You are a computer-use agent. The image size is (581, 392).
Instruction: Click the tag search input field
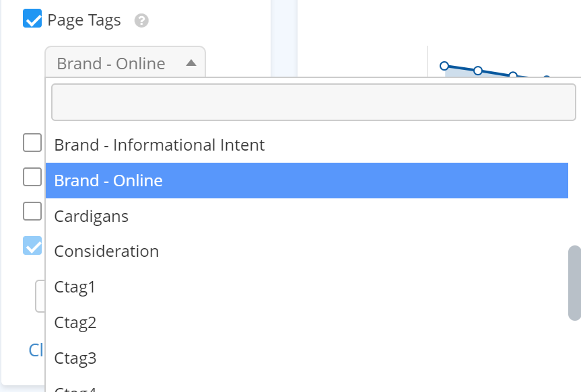(x=313, y=102)
